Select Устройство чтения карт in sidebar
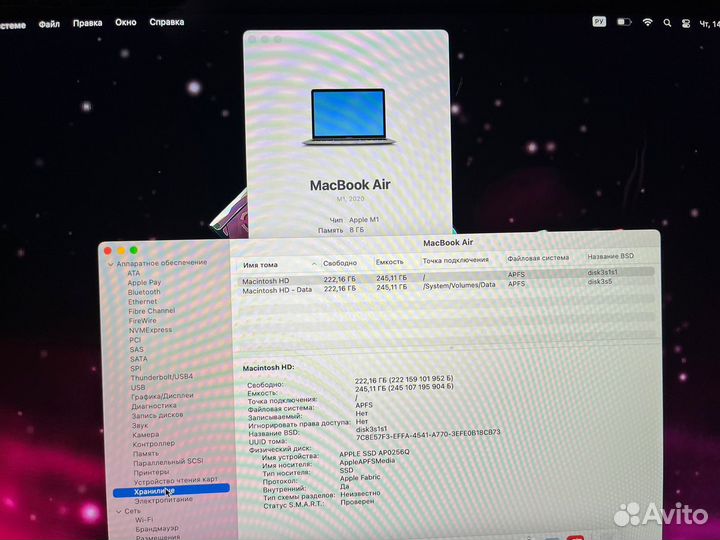Viewport: 720px width, 540px height. click(x=175, y=480)
